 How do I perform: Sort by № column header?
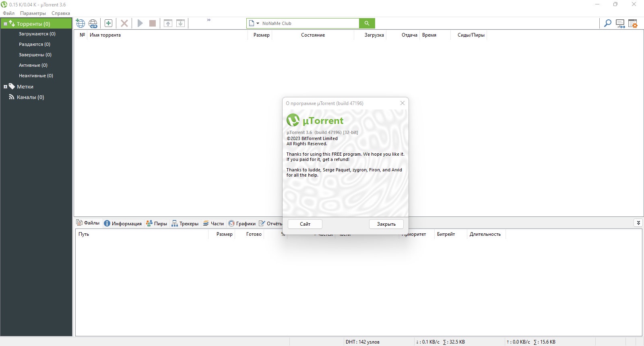pyautogui.click(x=82, y=35)
